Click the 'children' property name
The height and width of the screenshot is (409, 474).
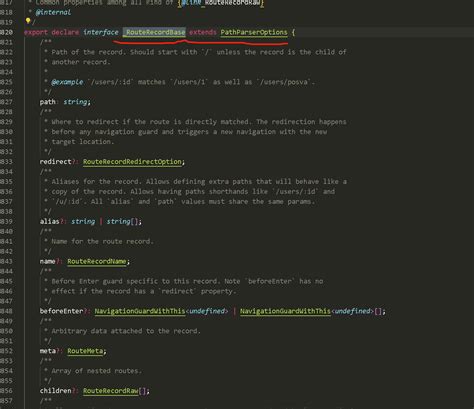pos(55,391)
